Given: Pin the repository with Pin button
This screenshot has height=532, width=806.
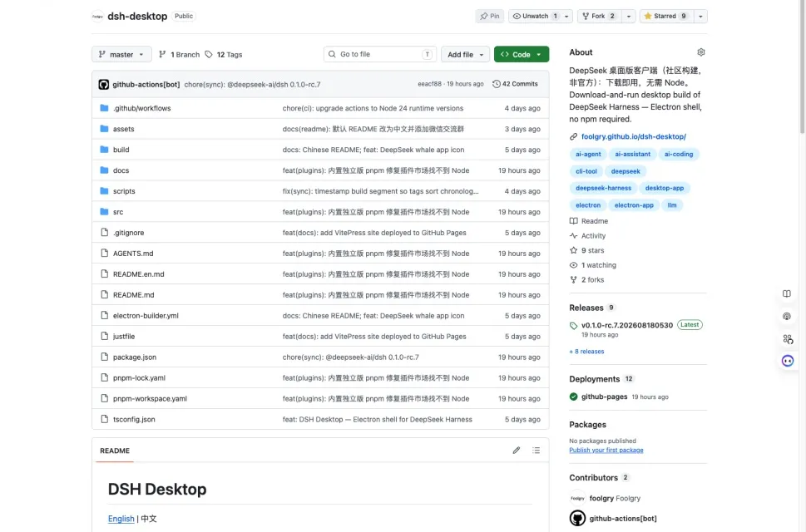Looking at the screenshot, I should coord(490,16).
